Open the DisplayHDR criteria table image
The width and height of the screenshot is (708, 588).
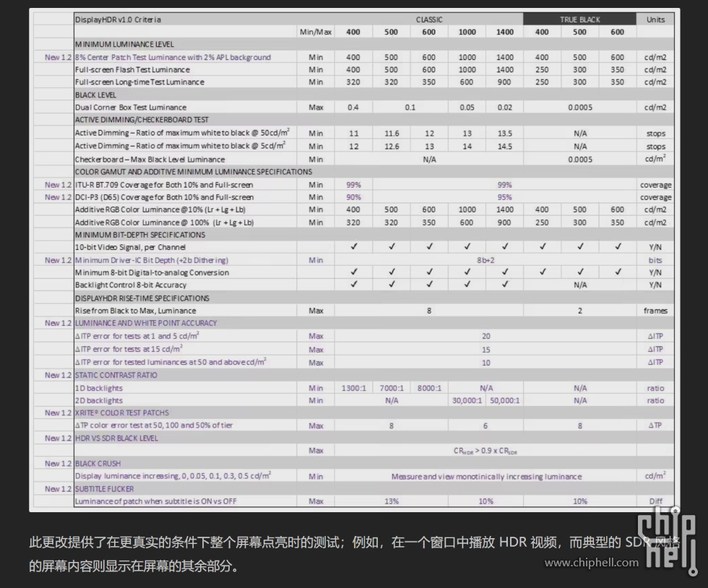point(355,260)
